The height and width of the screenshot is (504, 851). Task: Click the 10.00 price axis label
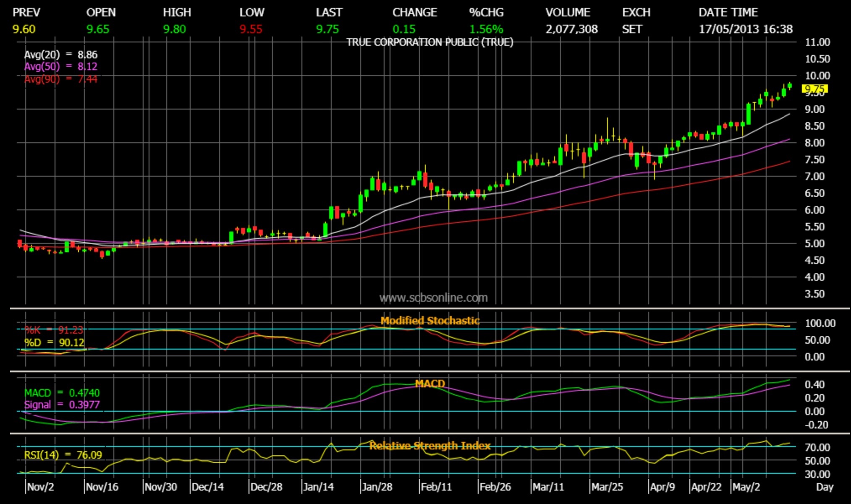point(817,76)
